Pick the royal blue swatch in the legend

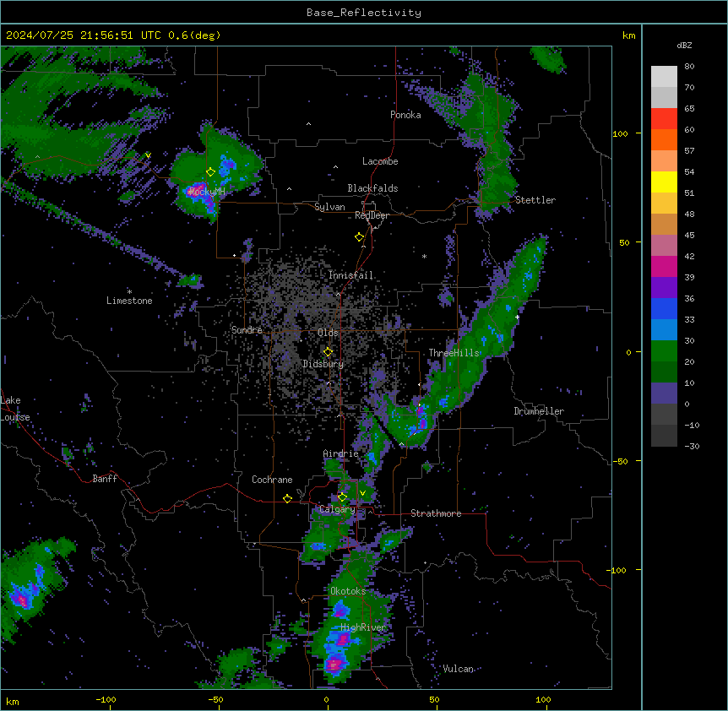pyautogui.click(x=664, y=308)
